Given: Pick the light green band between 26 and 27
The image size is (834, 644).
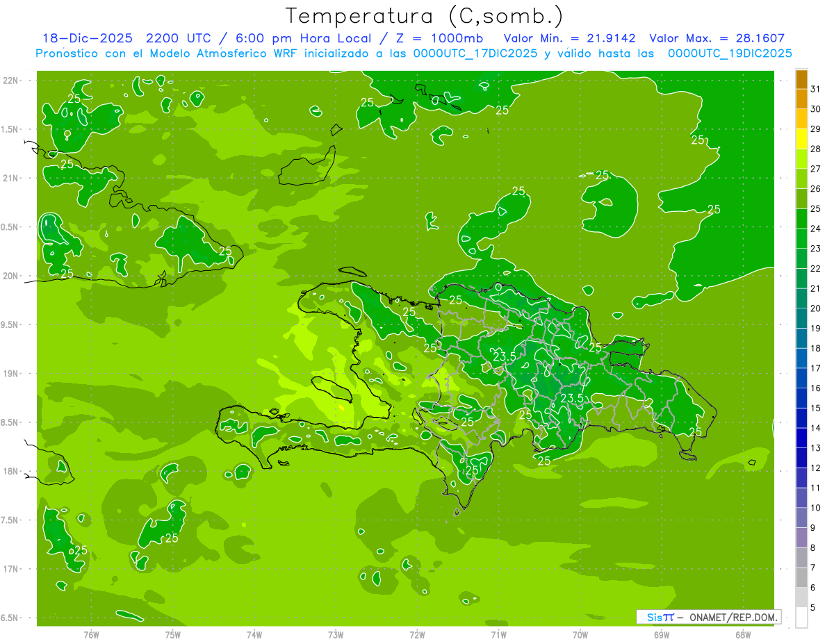Looking at the screenshot, I should click(801, 179).
